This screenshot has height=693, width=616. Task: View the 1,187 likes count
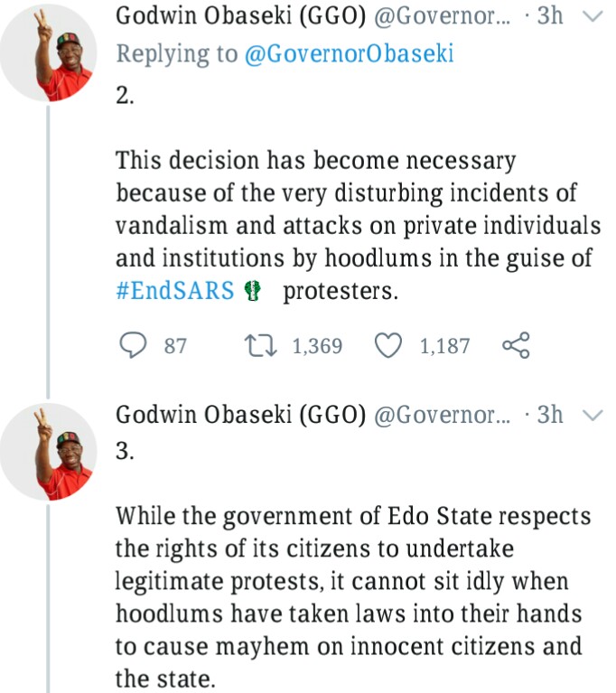(x=444, y=346)
